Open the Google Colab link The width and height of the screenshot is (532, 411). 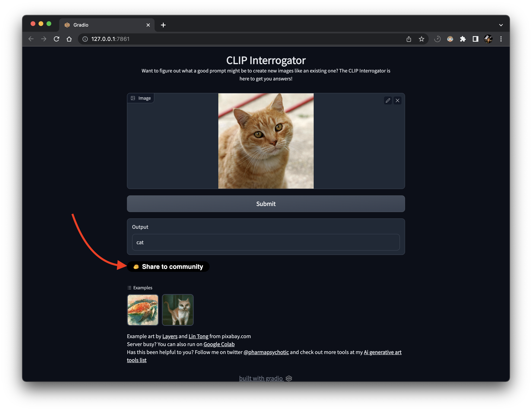(219, 344)
